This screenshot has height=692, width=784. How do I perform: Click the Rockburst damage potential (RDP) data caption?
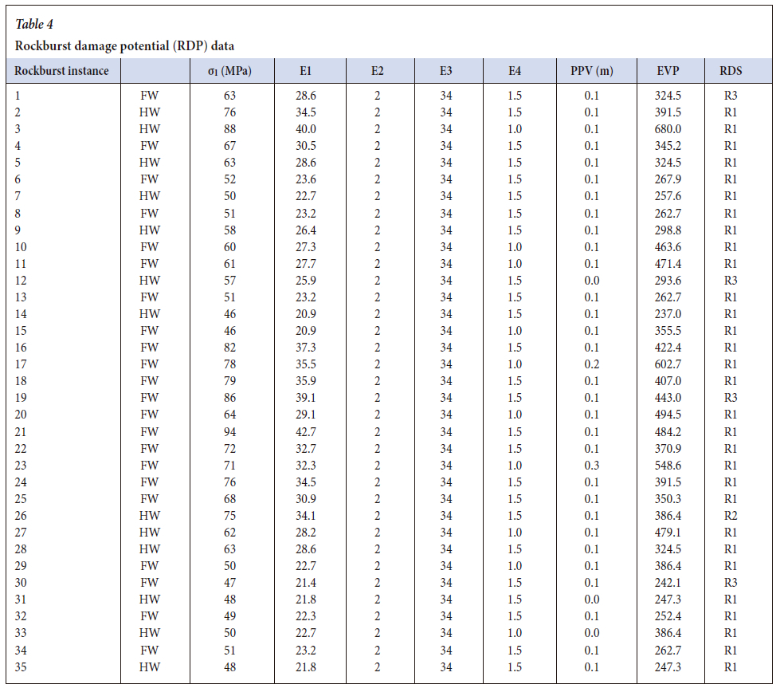point(124,45)
